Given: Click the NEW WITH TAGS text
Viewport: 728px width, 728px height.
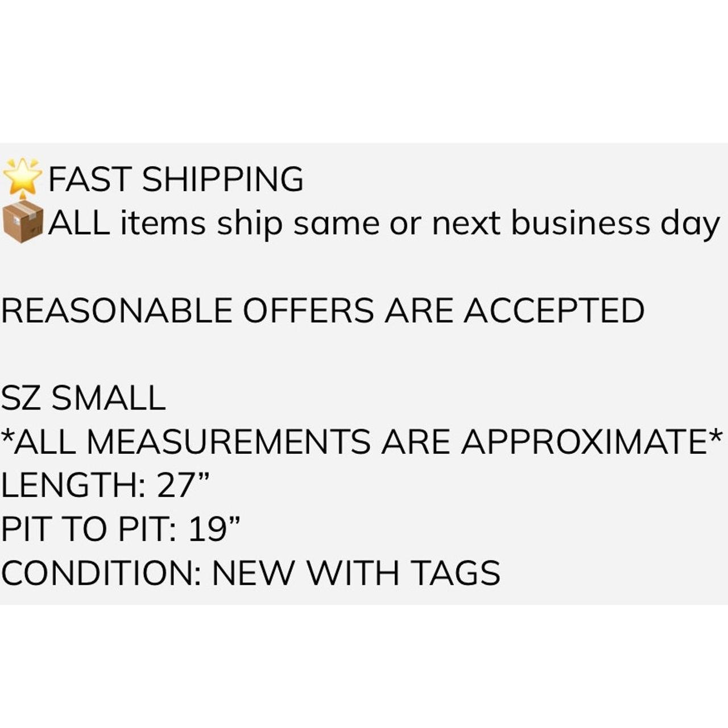Looking at the screenshot, I should click(x=356, y=573).
